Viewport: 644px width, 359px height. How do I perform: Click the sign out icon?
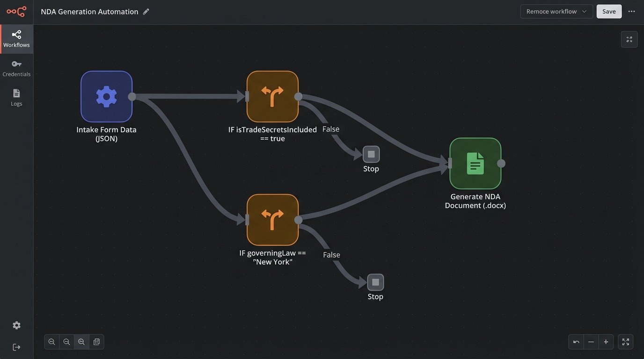(x=16, y=347)
